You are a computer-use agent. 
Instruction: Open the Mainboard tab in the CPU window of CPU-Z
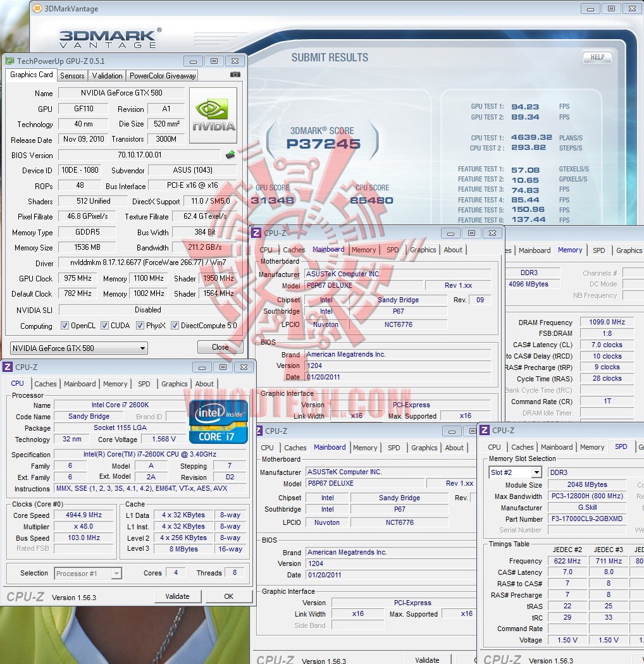[80, 384]
